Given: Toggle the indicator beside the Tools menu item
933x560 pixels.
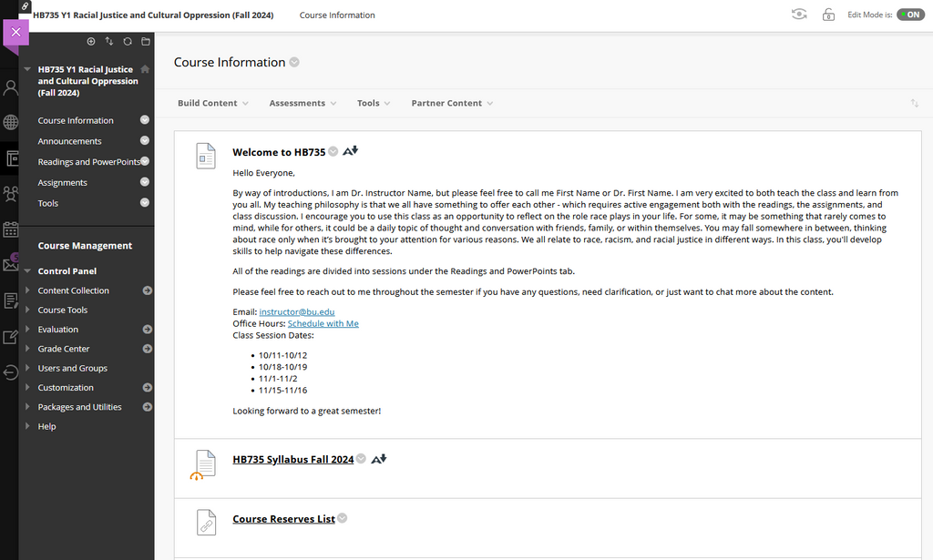Looking at the screenshot, I should click(144, 203).
